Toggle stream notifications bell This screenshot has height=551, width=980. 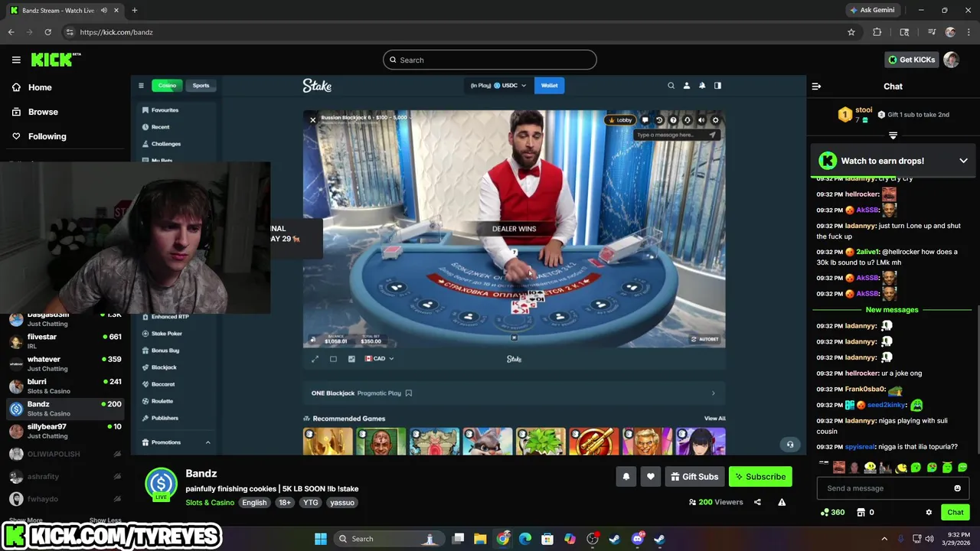coord(626,477)
